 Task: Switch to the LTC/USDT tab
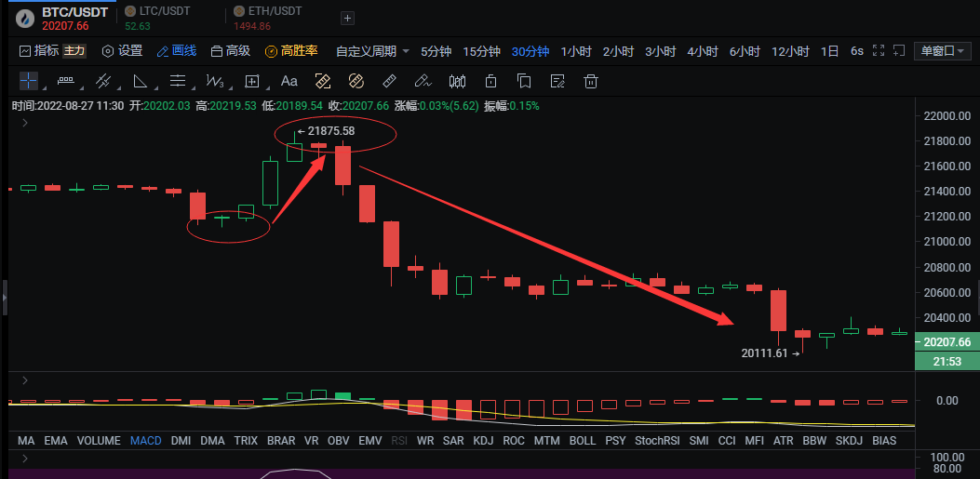[x=157, y=18]
